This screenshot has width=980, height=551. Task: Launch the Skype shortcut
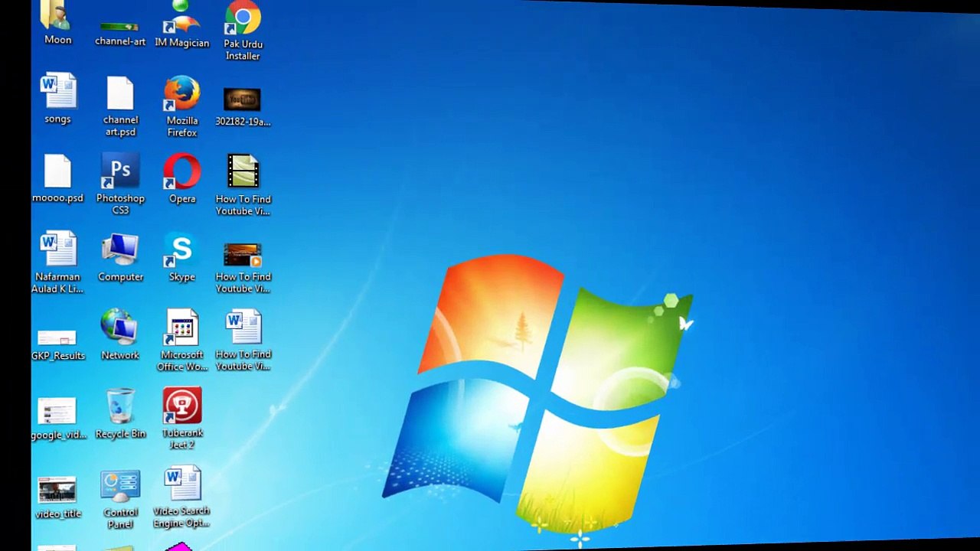[x=182, y=257]
